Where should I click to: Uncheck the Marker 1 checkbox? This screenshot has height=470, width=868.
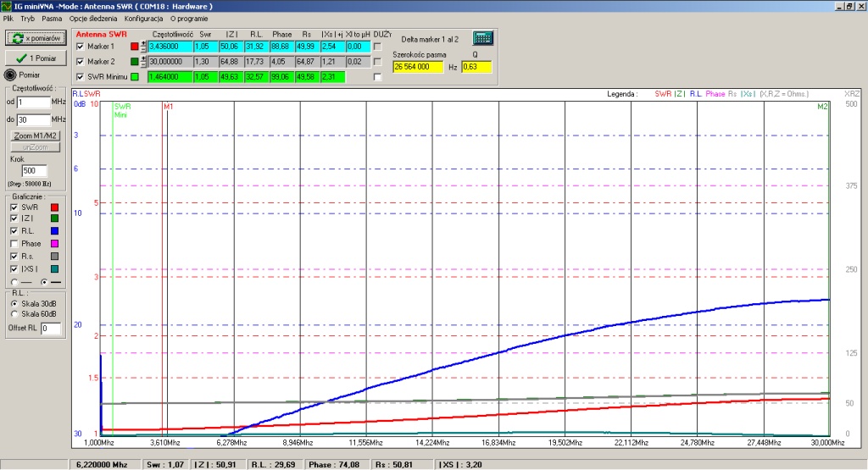[81, 47]
